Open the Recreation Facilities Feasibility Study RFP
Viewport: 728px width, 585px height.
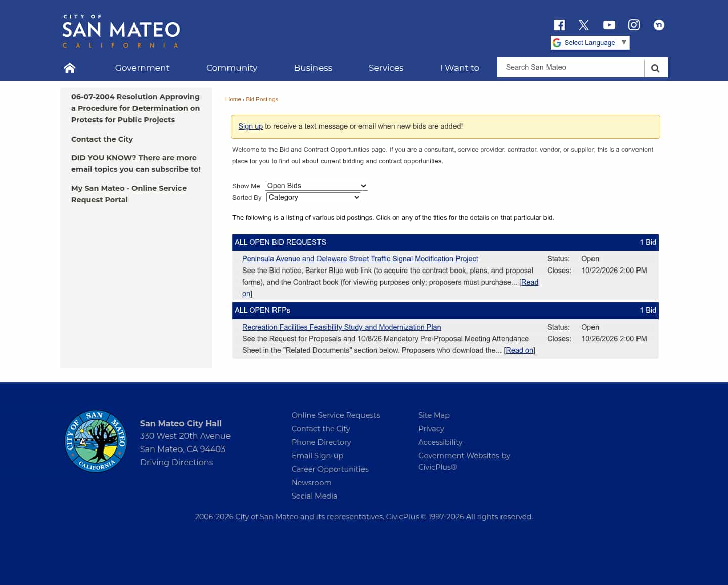(x=342, y=327)
